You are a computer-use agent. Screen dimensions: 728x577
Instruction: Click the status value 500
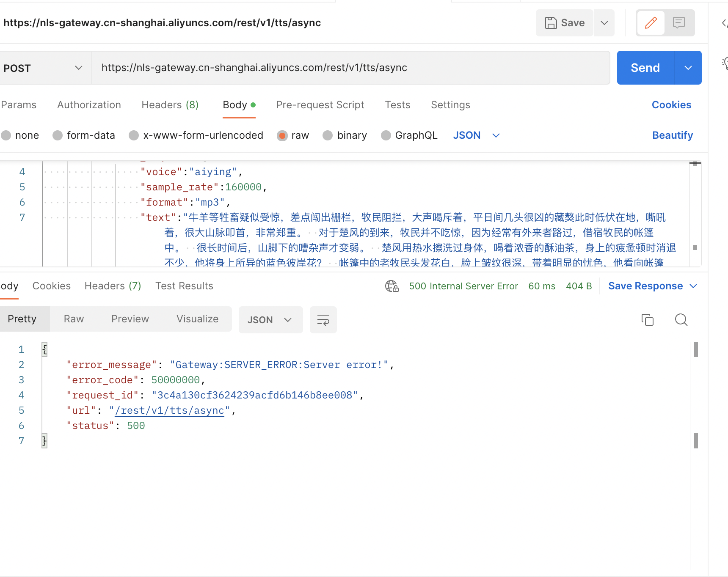pyautogui.click(x=136, y=426)
